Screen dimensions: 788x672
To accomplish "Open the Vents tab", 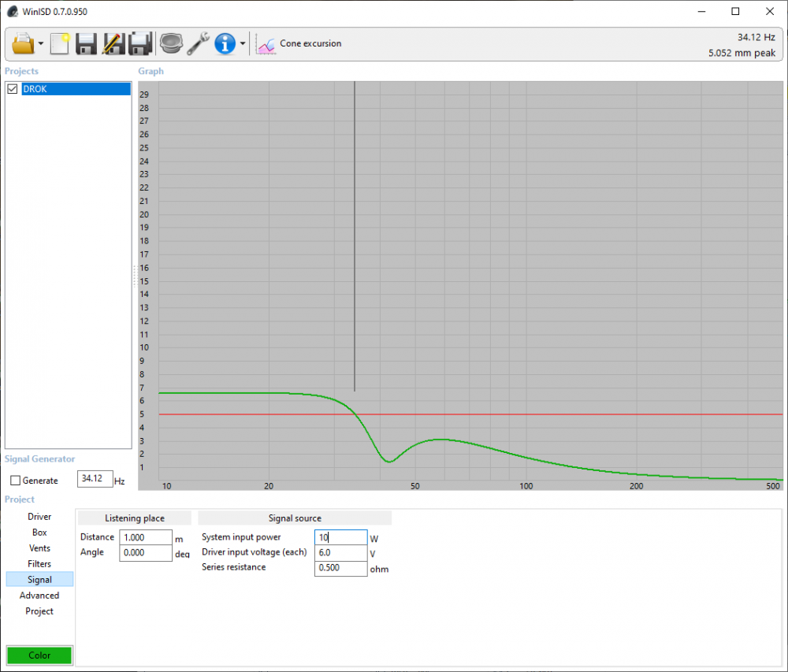I will [39, 548].
